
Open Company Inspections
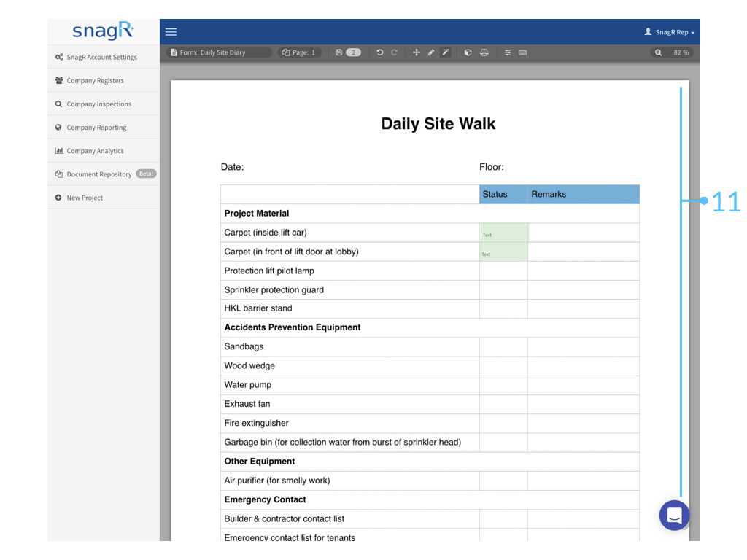[104, 104]
